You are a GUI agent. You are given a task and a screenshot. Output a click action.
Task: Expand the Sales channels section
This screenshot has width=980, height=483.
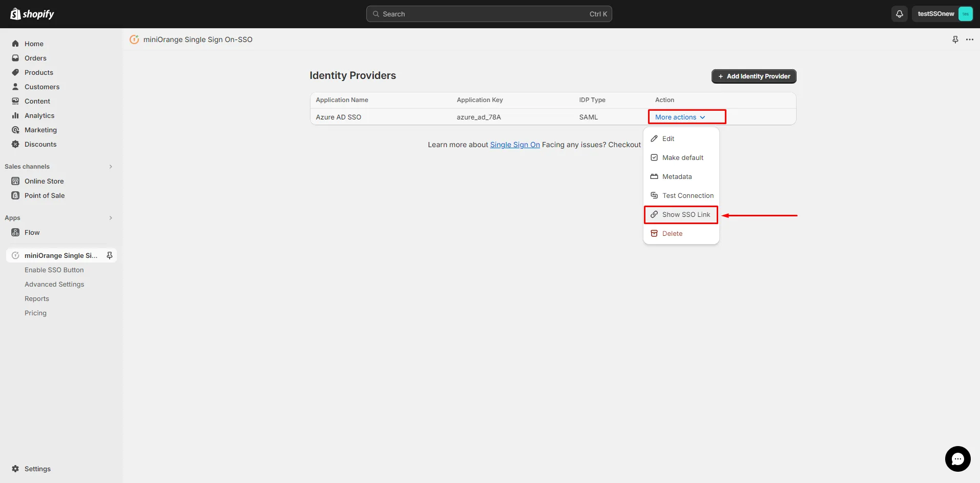[x=111, y=167]
